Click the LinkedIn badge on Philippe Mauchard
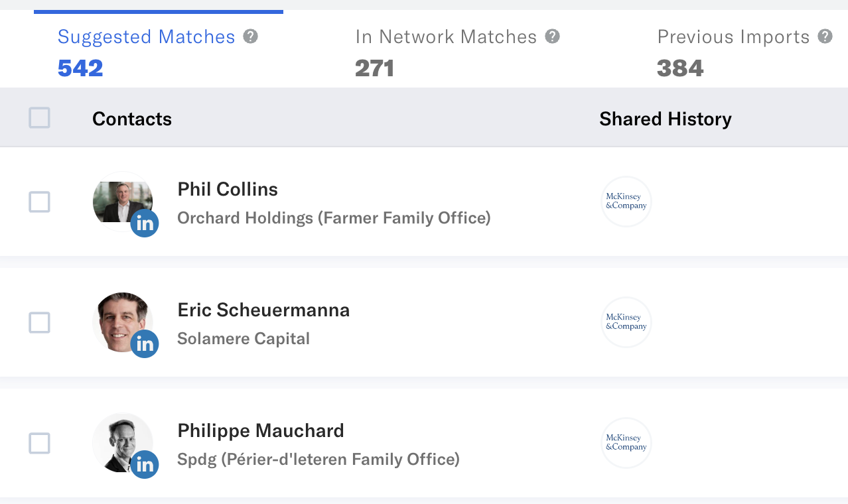This screenshot has height=504, width=848. [145, 465]
